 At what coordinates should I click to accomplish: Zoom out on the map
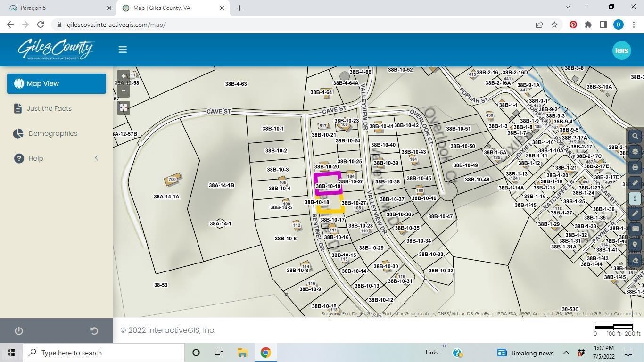click(124, 90)
